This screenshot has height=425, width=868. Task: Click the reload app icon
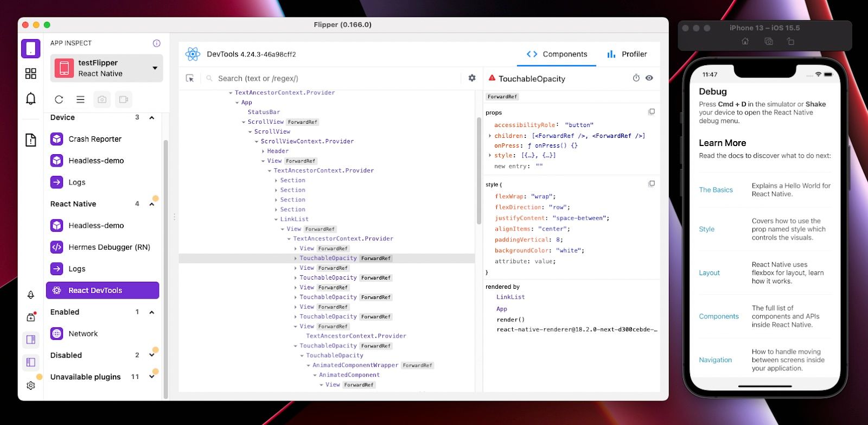pos(59,99)
